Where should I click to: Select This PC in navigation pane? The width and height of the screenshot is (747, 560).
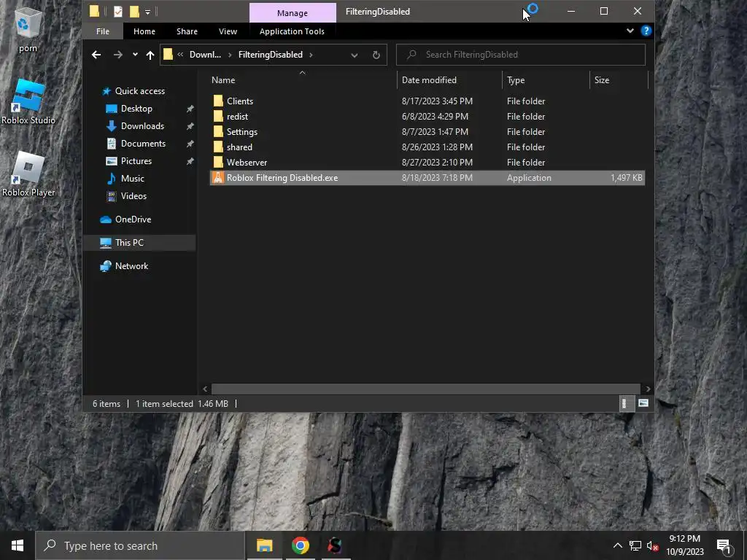129,243
